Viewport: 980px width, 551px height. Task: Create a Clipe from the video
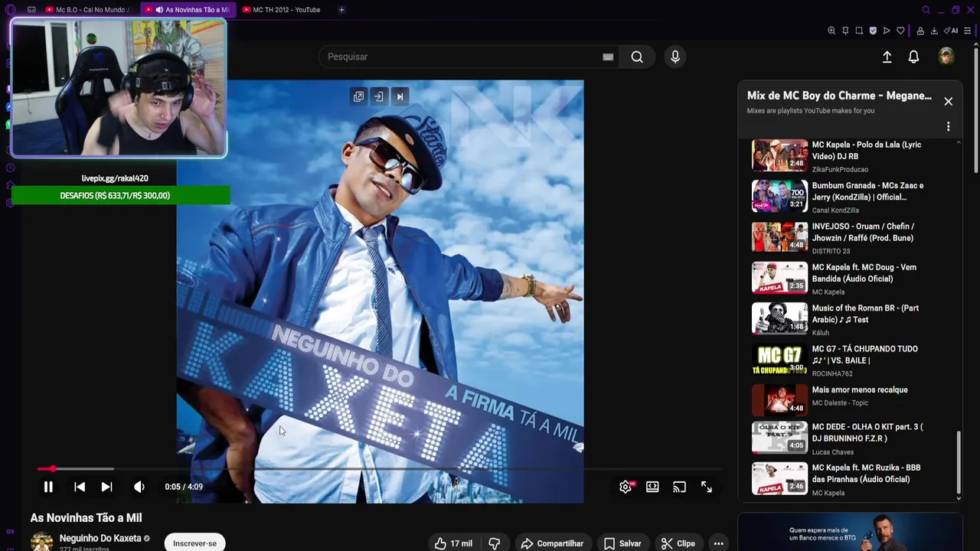(678, 543)
